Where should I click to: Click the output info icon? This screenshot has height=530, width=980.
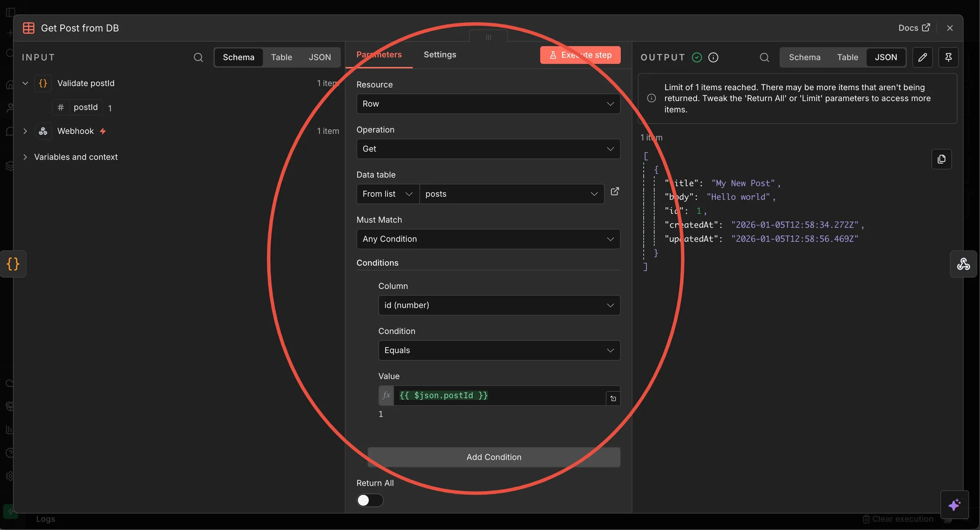[713, 58]
